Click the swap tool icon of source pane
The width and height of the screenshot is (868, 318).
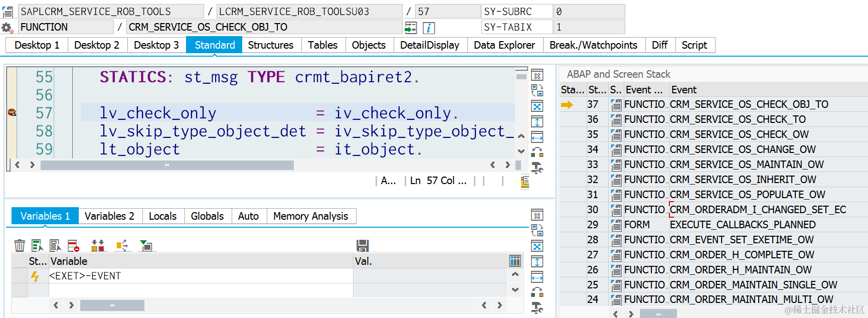[537, 151]
